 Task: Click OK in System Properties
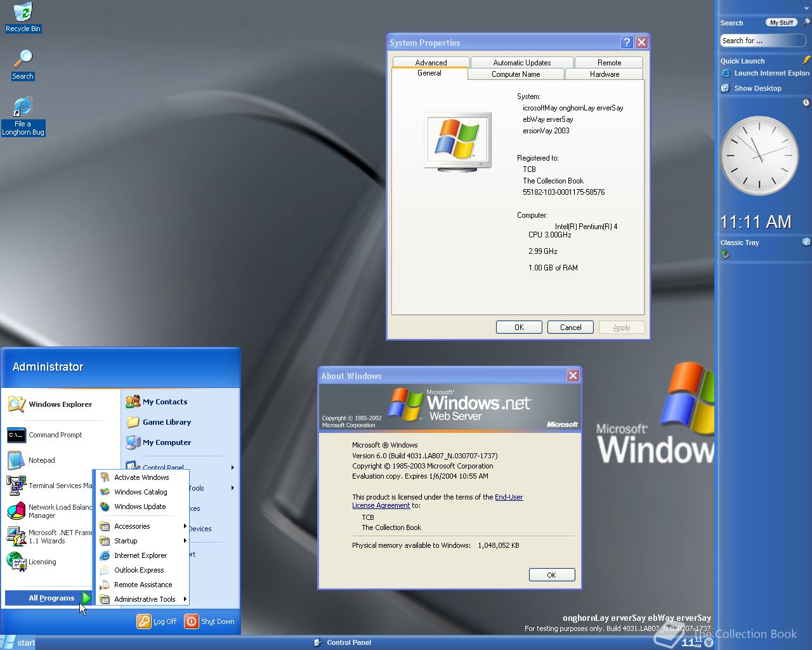coord(519,328)
